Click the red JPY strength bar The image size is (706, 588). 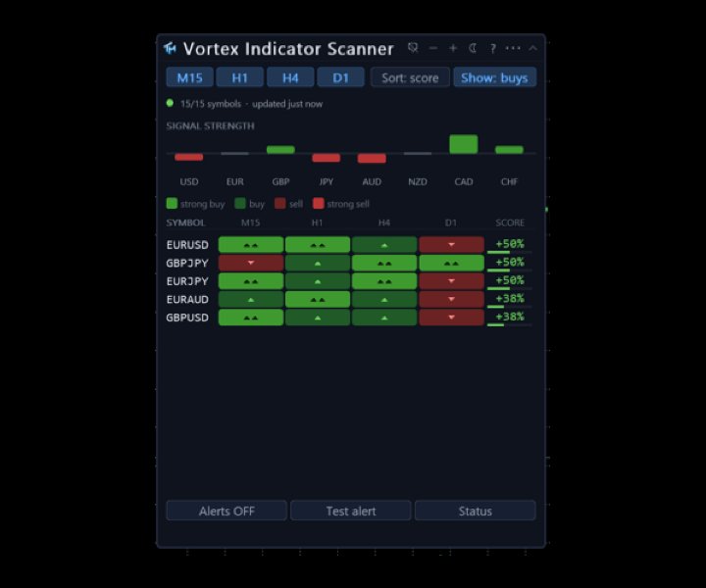click(x=327, y=158)
